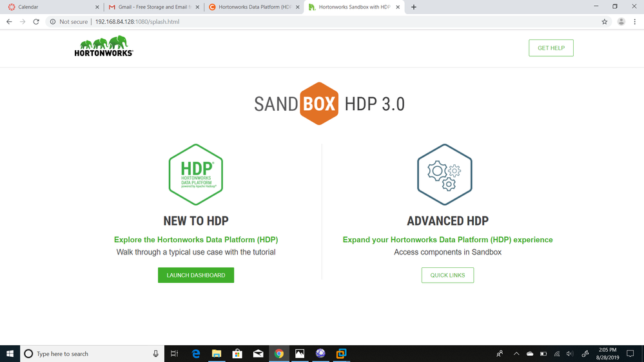Viewport: 644px width, 362px height.
Task: Click the Access components in Sandbox text
Action: [447, 252]
